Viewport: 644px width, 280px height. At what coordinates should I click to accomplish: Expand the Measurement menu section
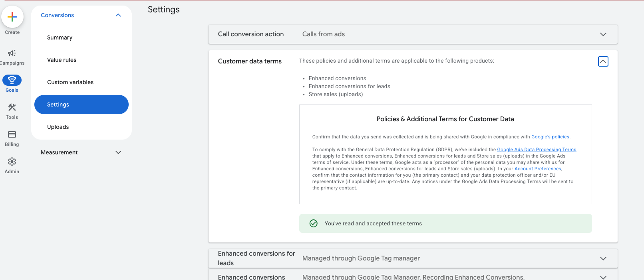point(118,152)
